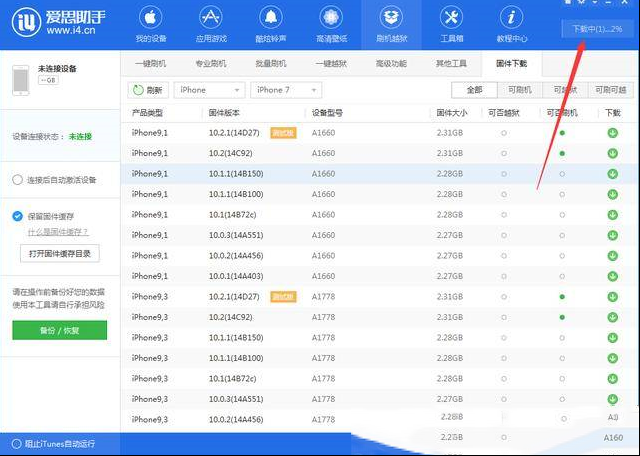Sort by 产品类型 column header
Viewport: 640px width, 456px height.
(147, 113)
